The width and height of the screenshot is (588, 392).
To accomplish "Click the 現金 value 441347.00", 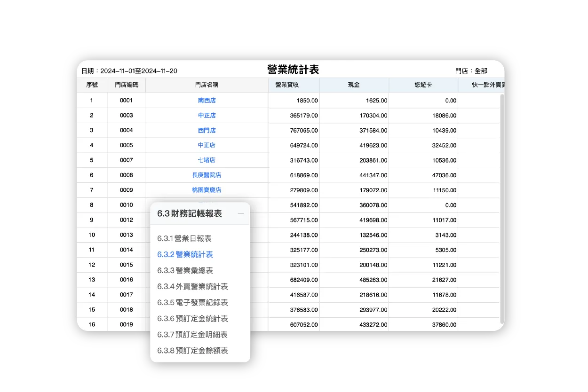I will [x=373, y=175].
